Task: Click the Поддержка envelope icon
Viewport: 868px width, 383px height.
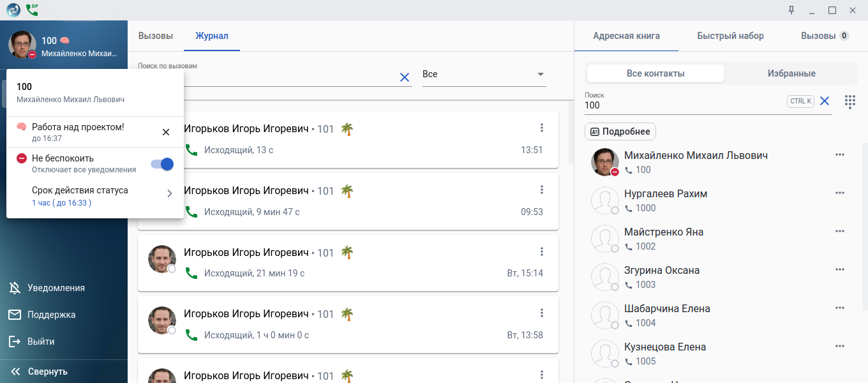Action: (x=15, y=315)
